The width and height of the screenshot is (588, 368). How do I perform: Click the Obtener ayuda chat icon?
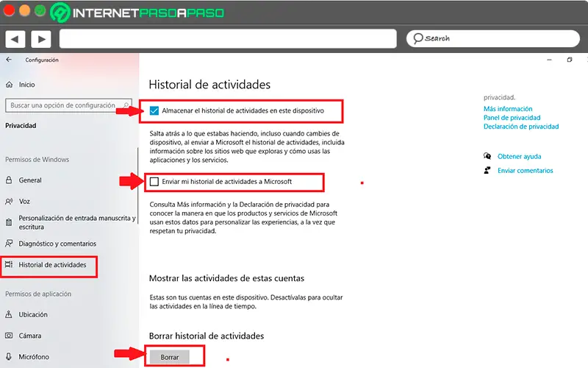(x=487, y=156)
